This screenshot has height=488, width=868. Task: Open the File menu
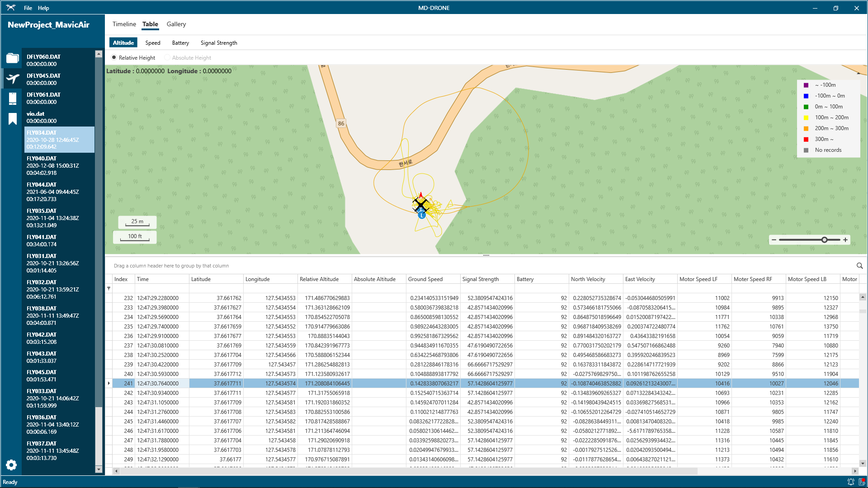[x=28, y=8]
